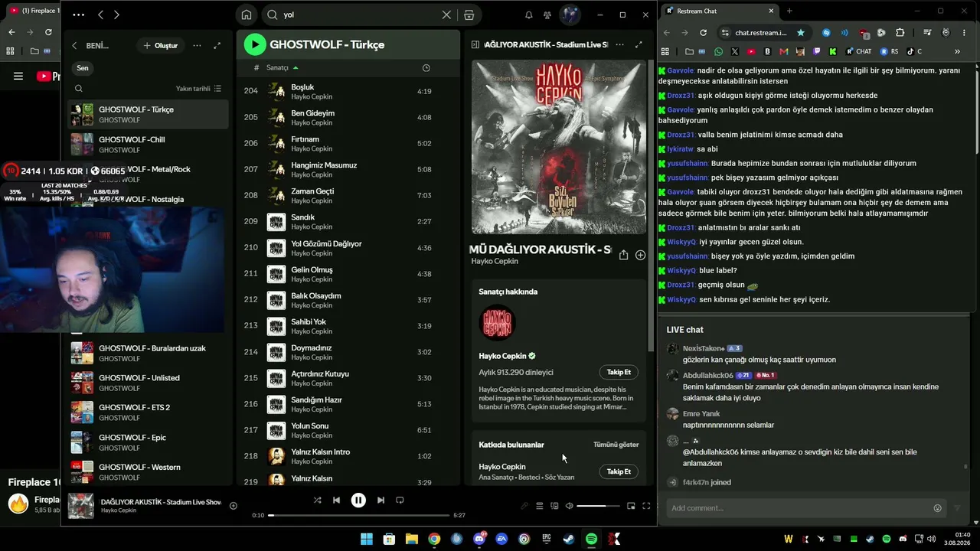980x551 pixels.
Task: Reload the Restream chat page
Action: point(704,33)
